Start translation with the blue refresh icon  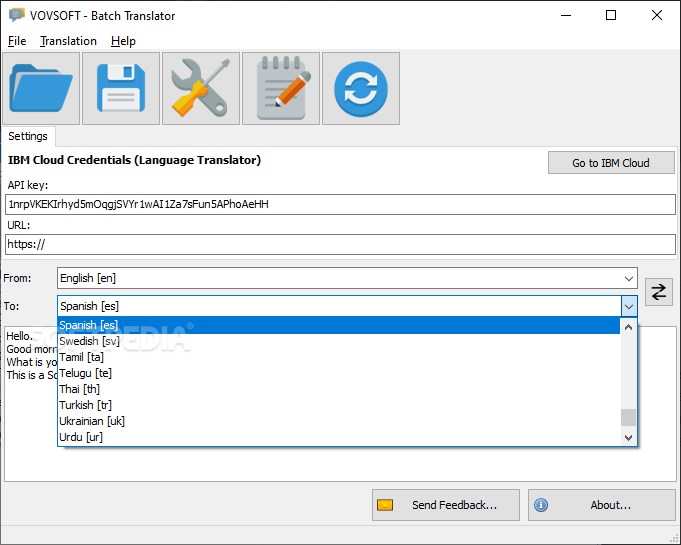pos(361,89)
